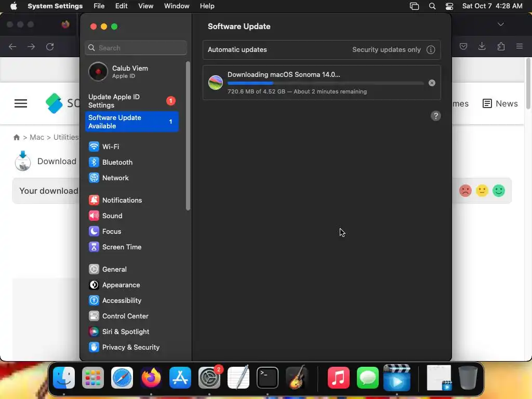The width and height of the screenshot is (532, 399).
Task: Cancel the macOS Sonoma download
Action: 432,83
